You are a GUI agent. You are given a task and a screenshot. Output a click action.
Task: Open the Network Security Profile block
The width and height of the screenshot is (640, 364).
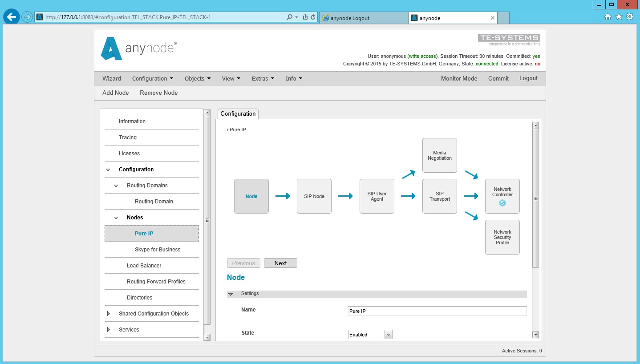(x=502, y=237)
